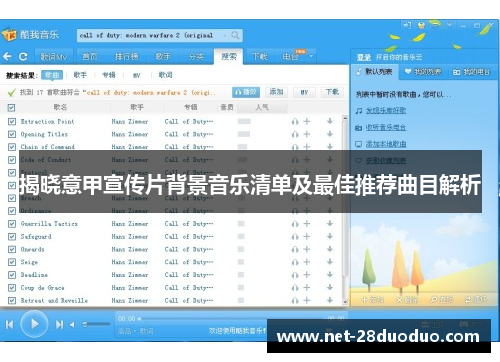Open the 分类 tab
Image resolution: width=500 pixels, height=362 pixels.
(196, 57)
